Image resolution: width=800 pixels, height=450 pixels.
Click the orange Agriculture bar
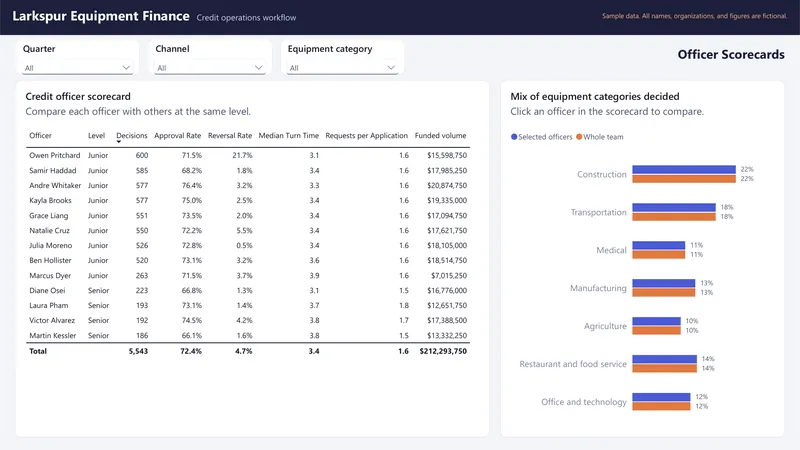tap(656, 331)
